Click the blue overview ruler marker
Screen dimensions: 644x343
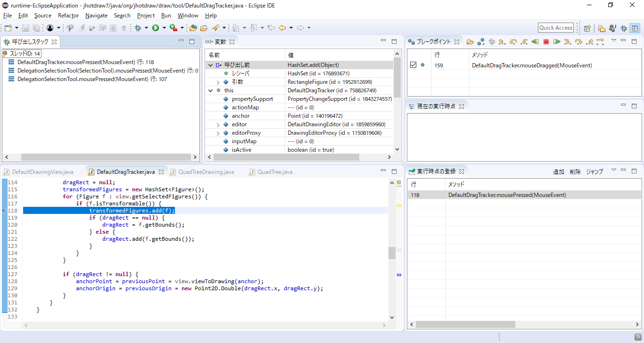399,275
